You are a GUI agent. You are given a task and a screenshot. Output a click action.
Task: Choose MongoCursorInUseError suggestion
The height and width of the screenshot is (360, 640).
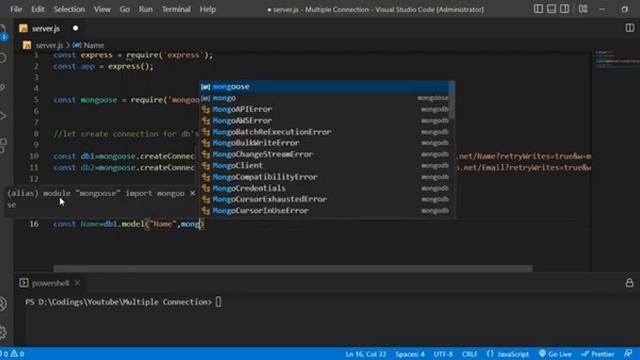coord(324,211)
